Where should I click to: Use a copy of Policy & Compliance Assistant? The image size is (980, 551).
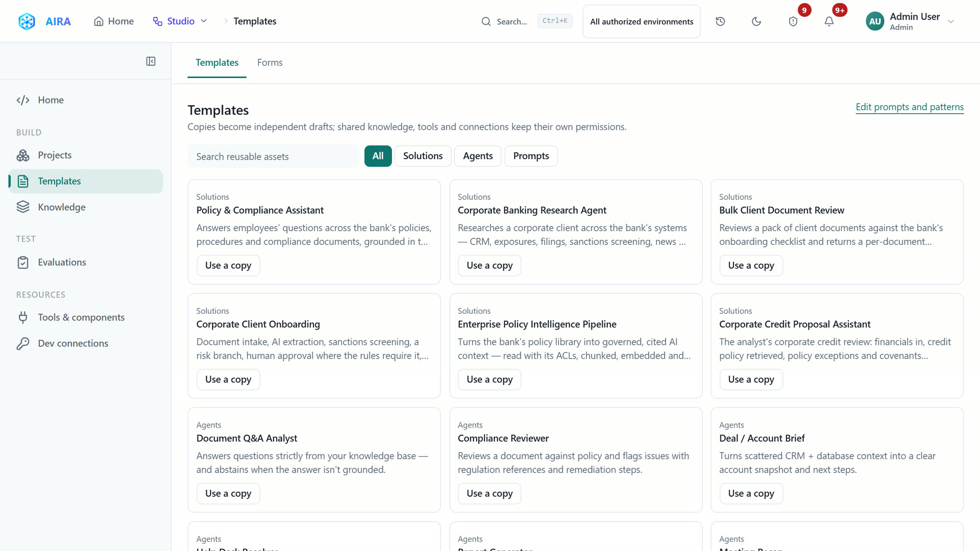coord(228,265)
